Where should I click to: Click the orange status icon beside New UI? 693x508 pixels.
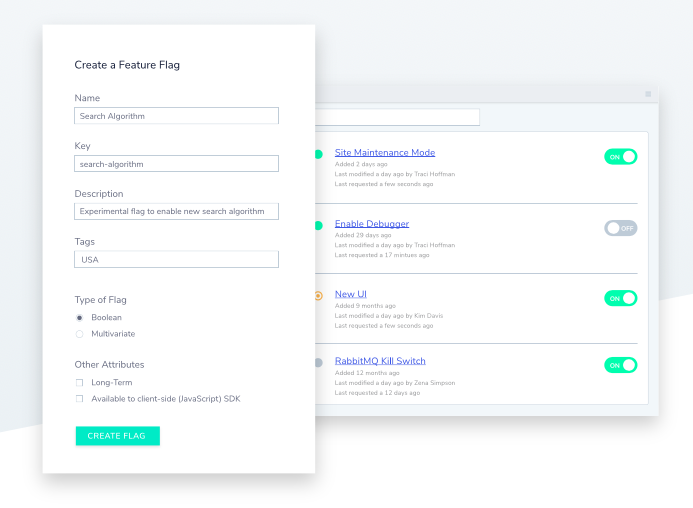pos(319,295)
